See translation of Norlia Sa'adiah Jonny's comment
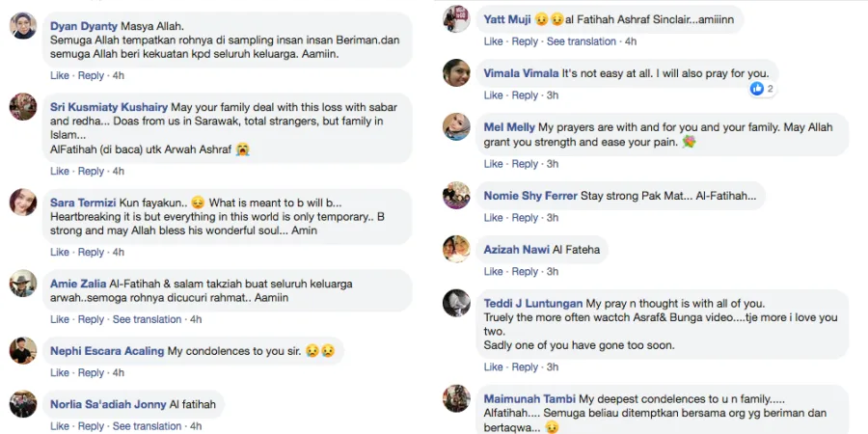The width and height of the screenshot is (868, 434). tap(148, 425)
